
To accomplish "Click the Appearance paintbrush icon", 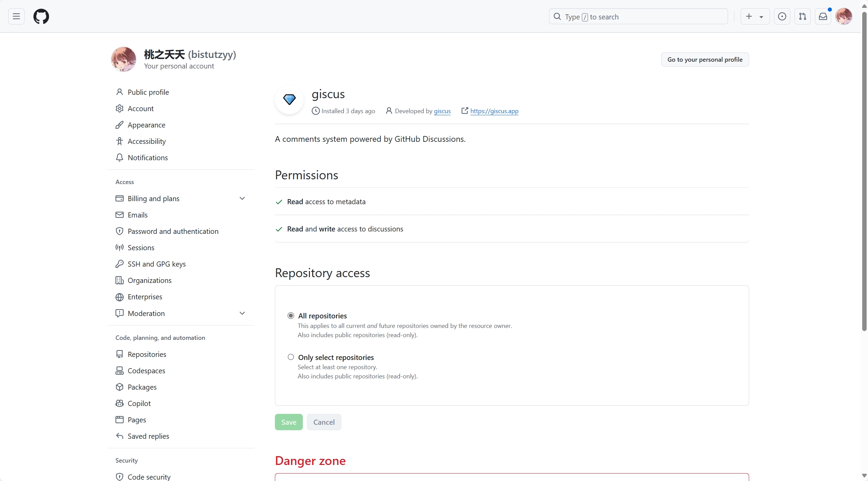I will pos(120,125).
